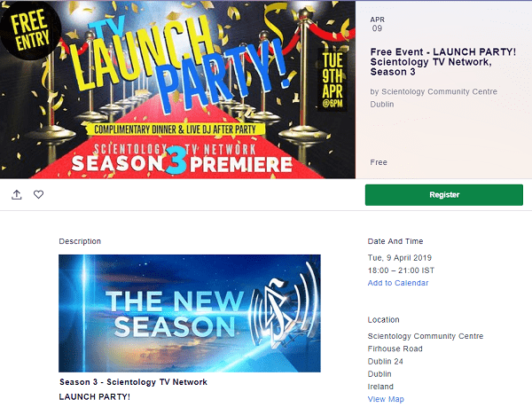Open the Add to Calendar link
532x415 pixels.
point(397,283)
